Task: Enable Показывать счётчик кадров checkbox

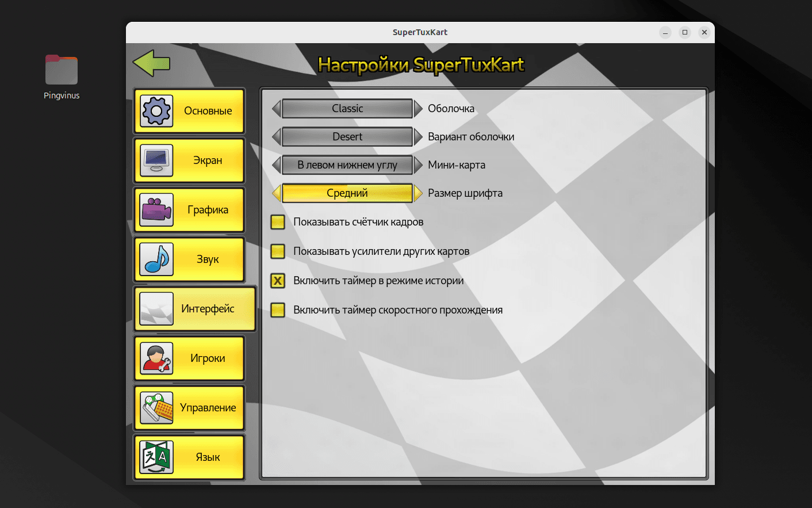Action: click(x=278, y=222)
